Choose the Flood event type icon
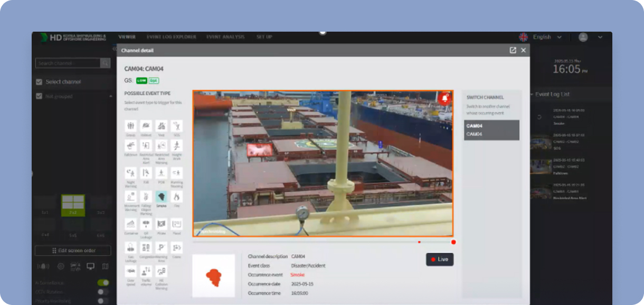Viewport: 644px width, 305px height. (177, 224)
